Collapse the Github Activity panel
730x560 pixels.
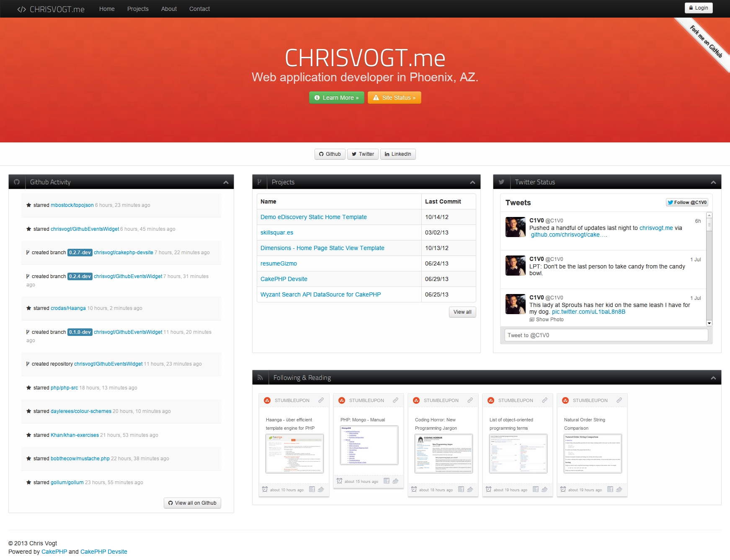click(226, 182)
